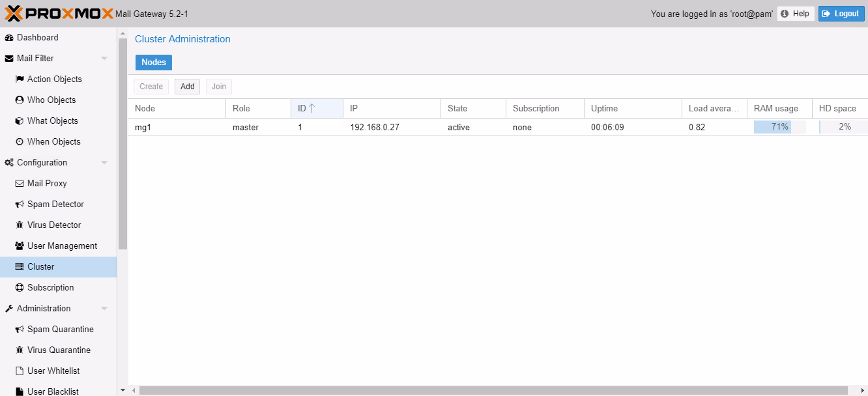This screenshot has width=868, height=396.
Task: Click the What Objects cube icon
Action: pyautogui.click(x=20, y=121)
